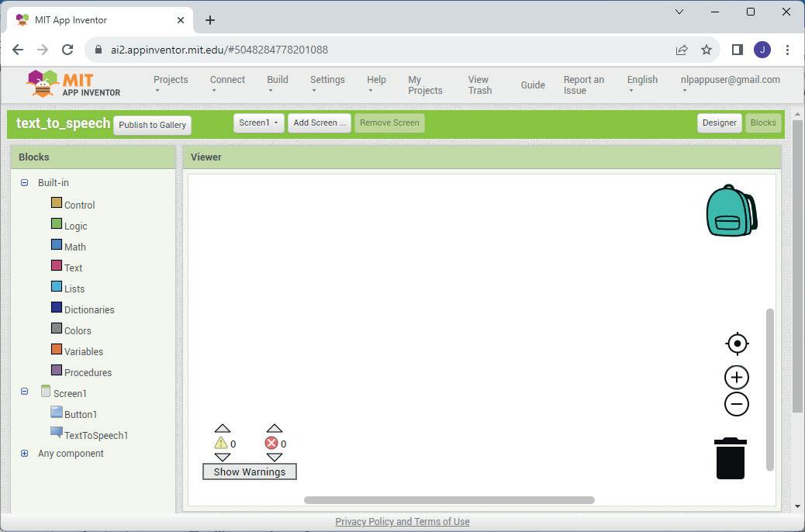Image resolution: width=805 pixels, height=532 pixels.
Task: Go to next error down arrow
Action: (x=275, y=457)
